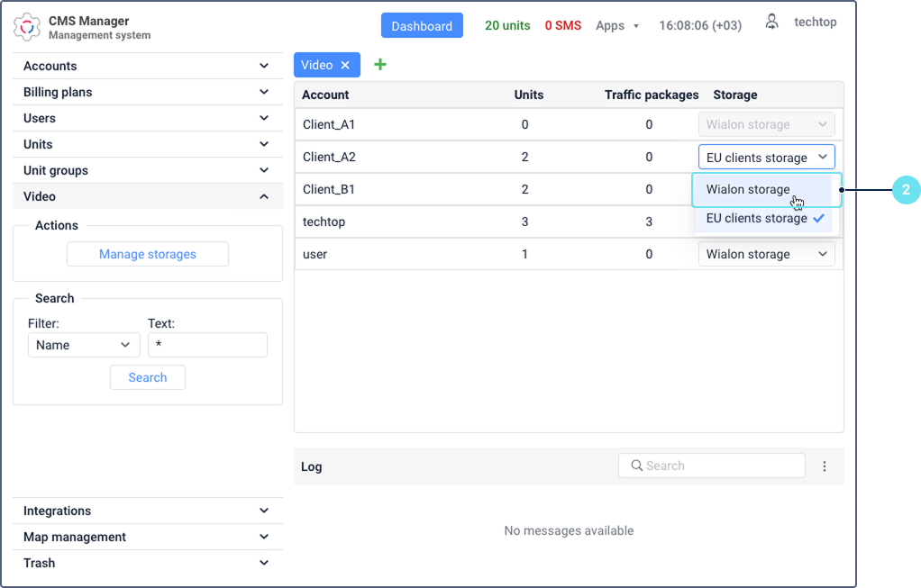
Task: Open Billing plans in the sidebar
Action: point(147,91)
